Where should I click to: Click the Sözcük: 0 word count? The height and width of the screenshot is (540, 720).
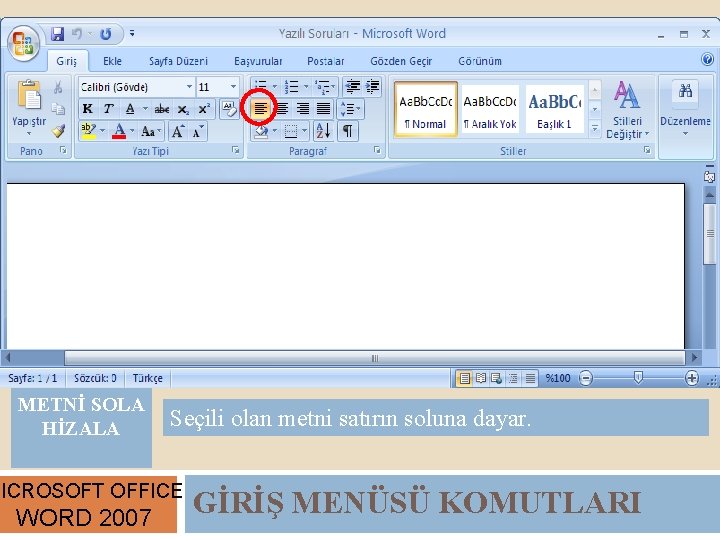(96, 378)
